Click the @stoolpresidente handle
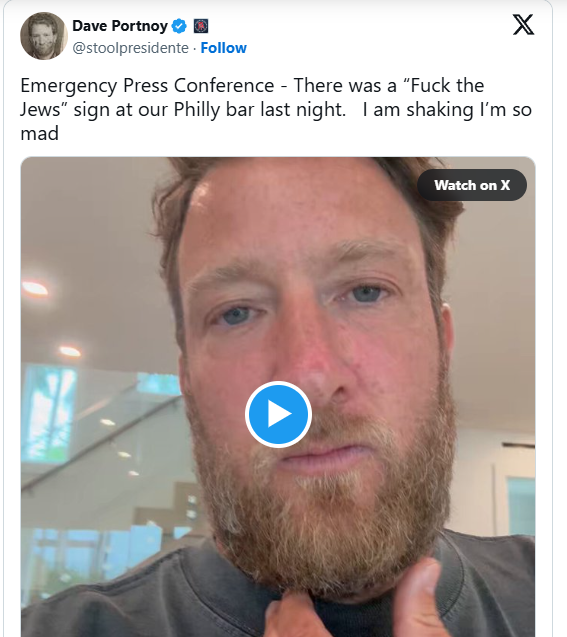Viewport: 567px width, 637px height. point(130,48)
